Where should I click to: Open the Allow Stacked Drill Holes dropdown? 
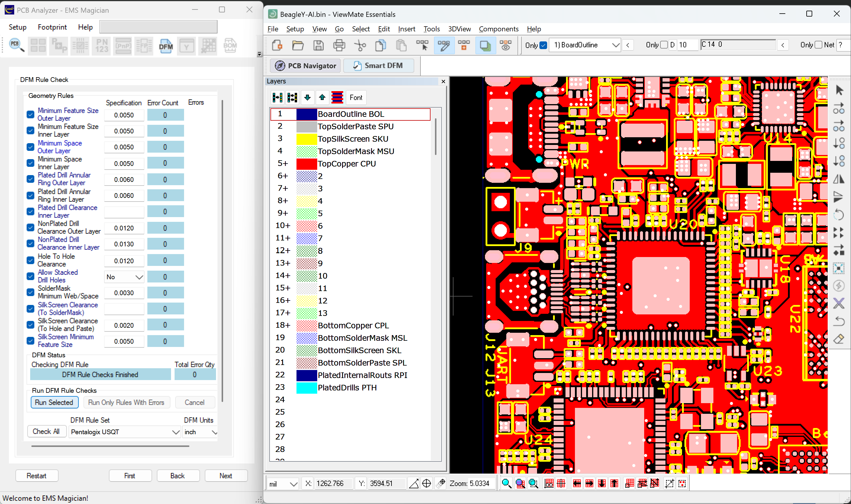tap(124, 277)
